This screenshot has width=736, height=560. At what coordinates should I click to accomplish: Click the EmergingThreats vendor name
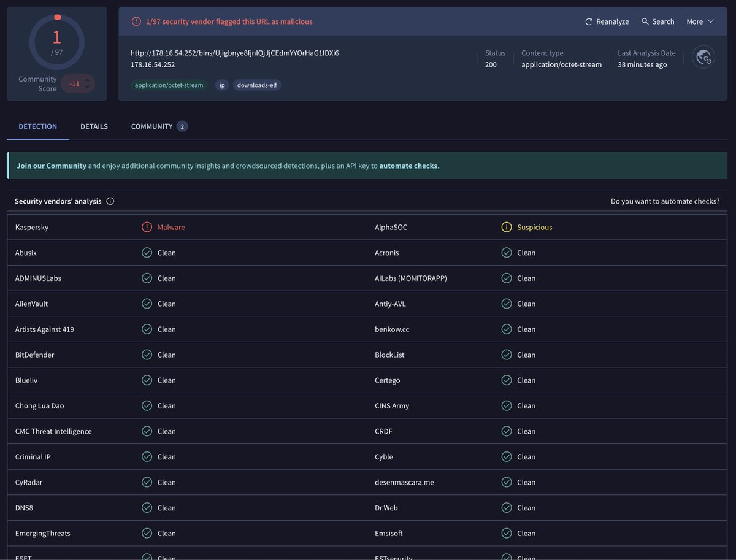(x=43, y=533)
